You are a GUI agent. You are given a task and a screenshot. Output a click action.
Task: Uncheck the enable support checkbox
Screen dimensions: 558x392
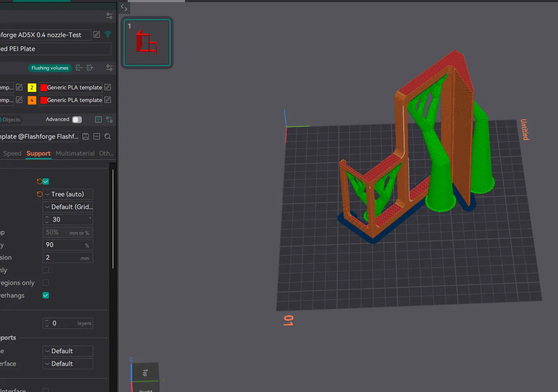pos(46,182)
